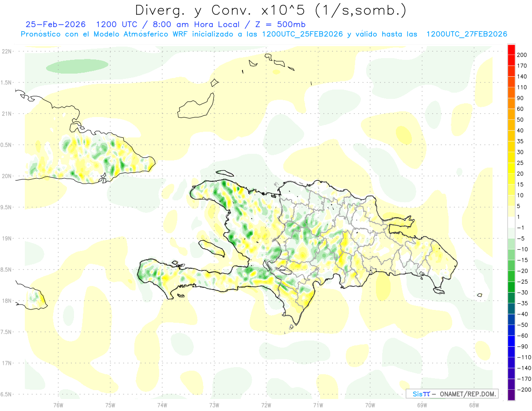This screenshot has width=532, height=411.
Task: Click the '70W' longitude label
Action: click(x=370, y=405)
